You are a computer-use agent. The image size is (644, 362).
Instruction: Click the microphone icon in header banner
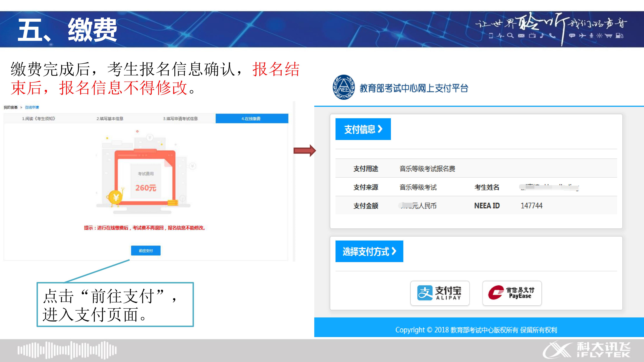pyautogui.click(x=592, y=35)
